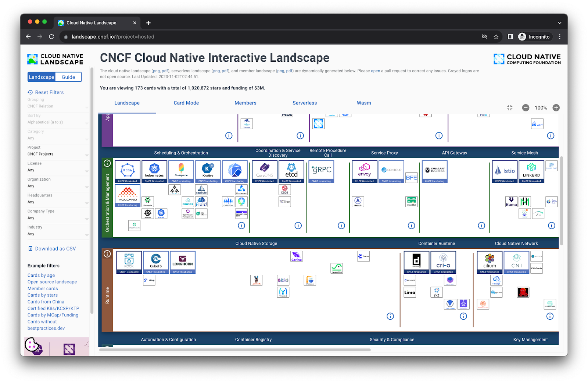Open the License filter dropdown

58,170
